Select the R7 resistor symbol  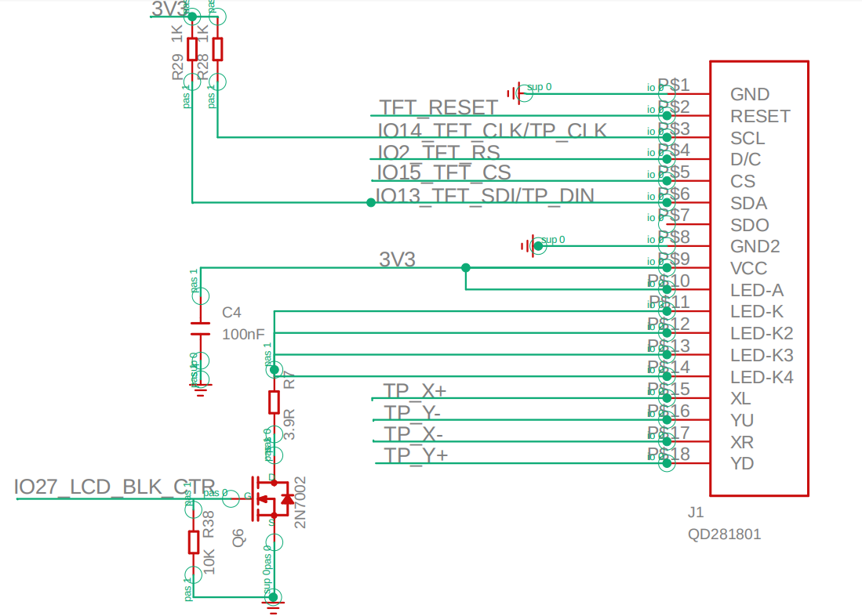pyautogui.click(x=275, y=402)
